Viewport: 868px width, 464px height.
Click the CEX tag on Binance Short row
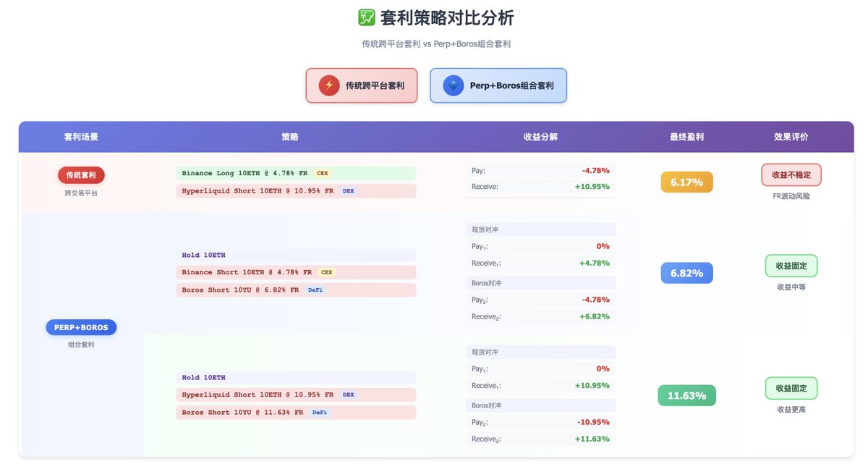click(x=327, y=272)
